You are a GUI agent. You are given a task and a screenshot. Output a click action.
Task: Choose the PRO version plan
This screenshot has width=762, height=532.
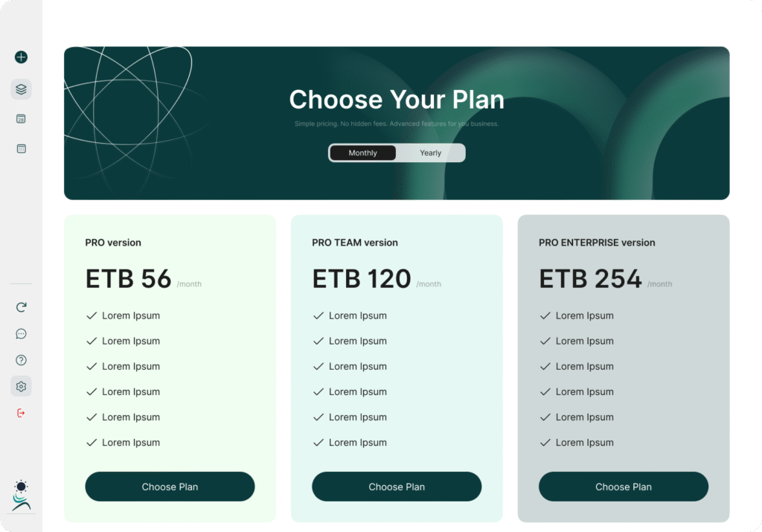click(170, 487)
